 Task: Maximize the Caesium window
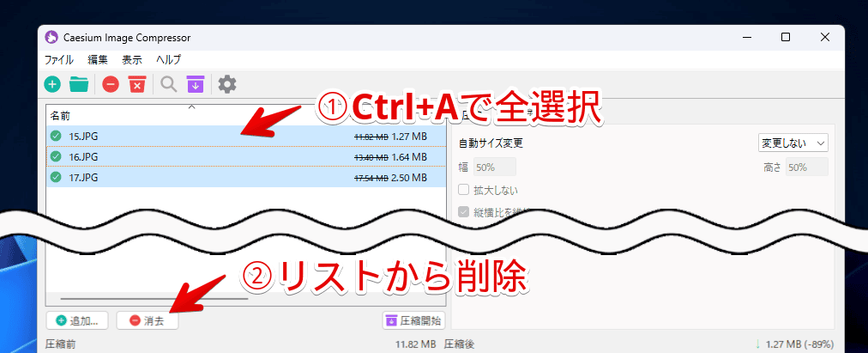tap(785, 38)
